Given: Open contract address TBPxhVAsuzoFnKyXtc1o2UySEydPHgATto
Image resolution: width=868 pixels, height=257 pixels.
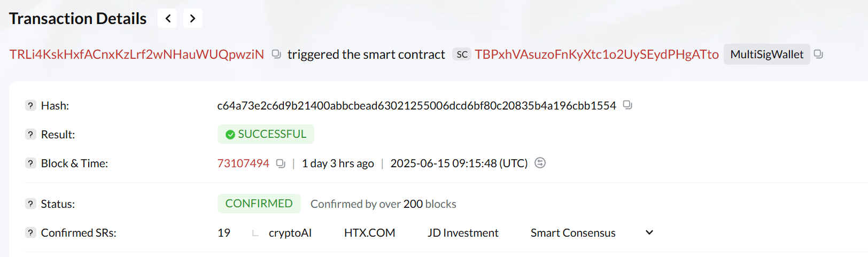Looking at the screenshot, I should pyautogui.click(x=596, y=54).
